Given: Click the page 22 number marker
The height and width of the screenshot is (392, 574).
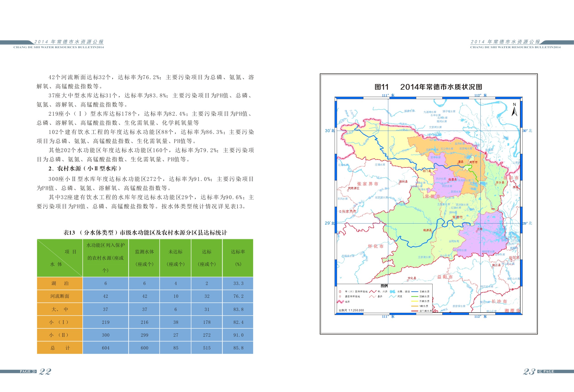Looking at the screenshot, I should [45, 371].
